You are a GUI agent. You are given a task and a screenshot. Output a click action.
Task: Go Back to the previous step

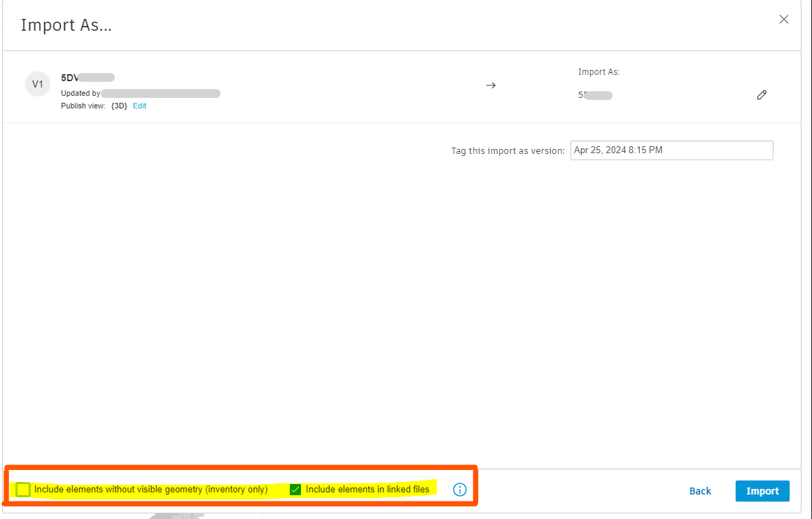tap(700, 490)
